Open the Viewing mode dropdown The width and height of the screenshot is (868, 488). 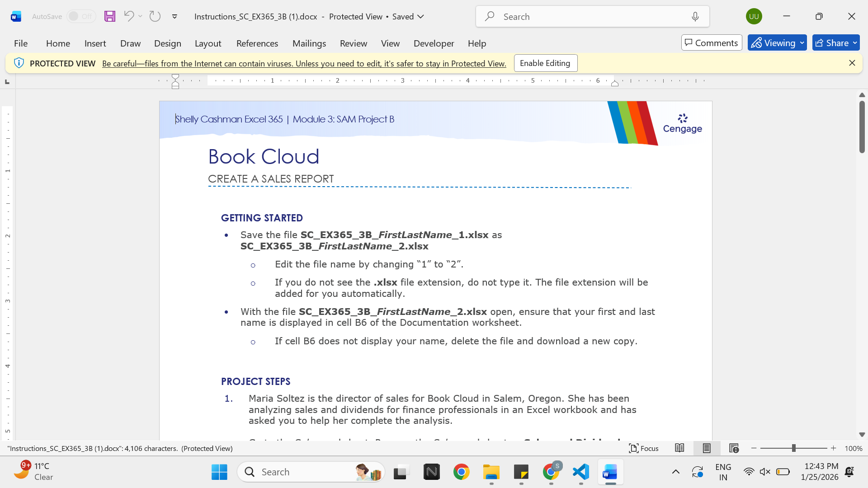click(777, 43)
